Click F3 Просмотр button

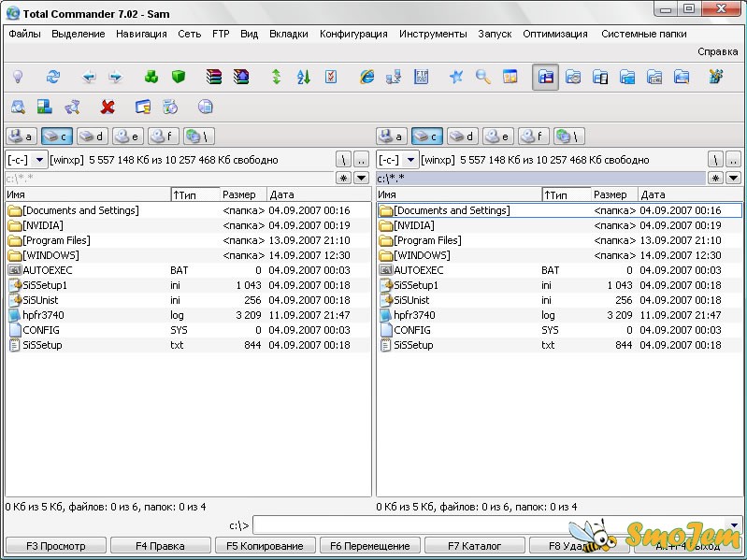click(x=56, y=546)
